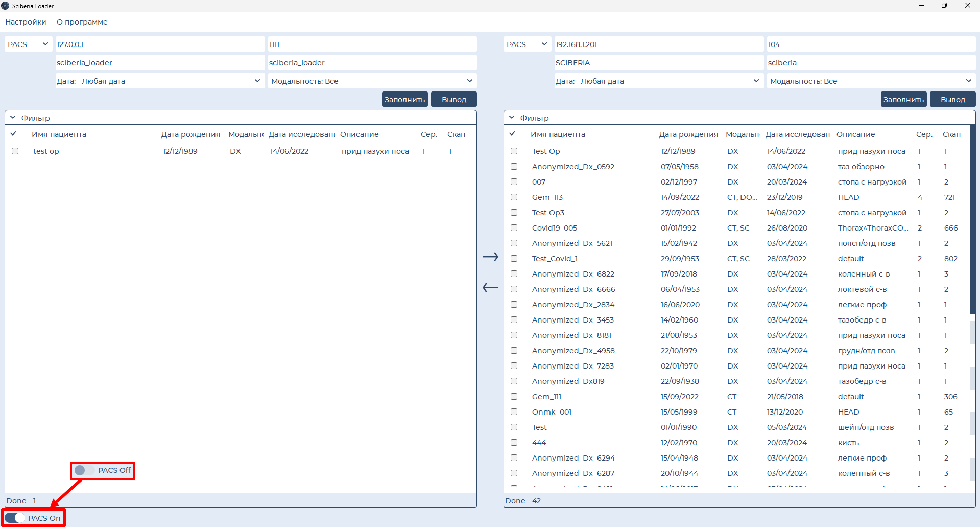Sort right table by Дата рождения
This screenshot has width=980, height=527.
coord(688,134)
